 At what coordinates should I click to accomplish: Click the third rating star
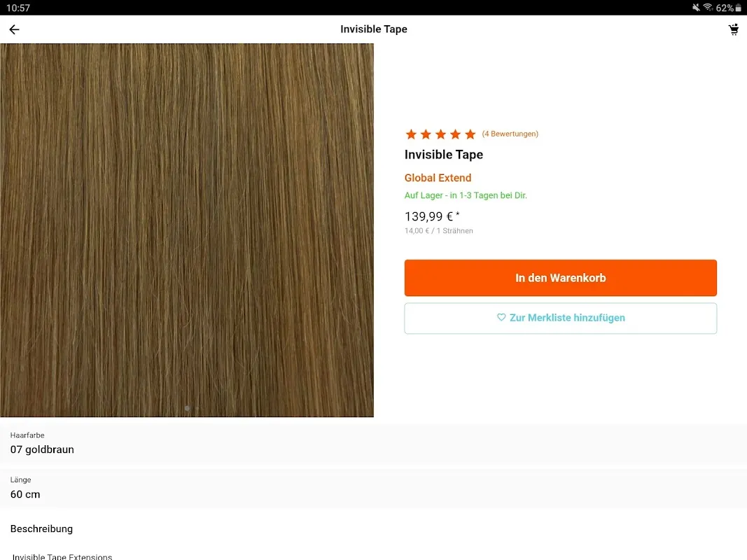coord(440,134)
